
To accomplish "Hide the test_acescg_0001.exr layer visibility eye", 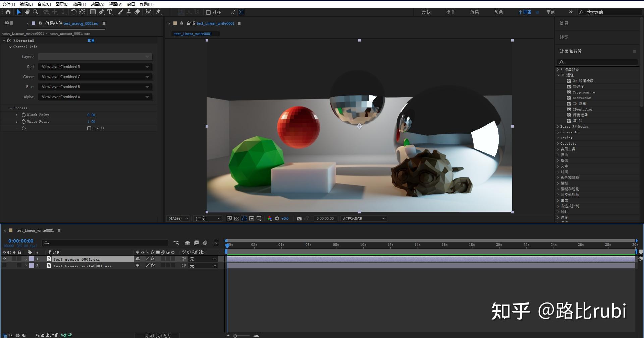I will (x=4, y=259).
